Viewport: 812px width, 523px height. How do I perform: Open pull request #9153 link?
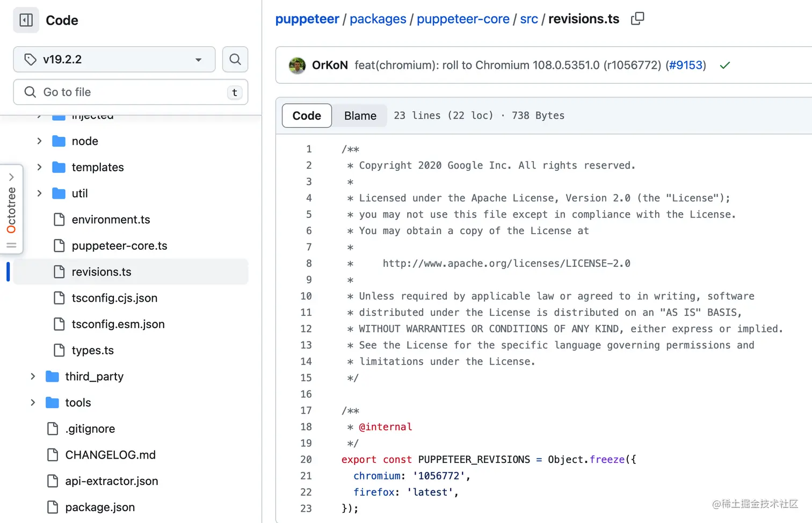[685, 66]
